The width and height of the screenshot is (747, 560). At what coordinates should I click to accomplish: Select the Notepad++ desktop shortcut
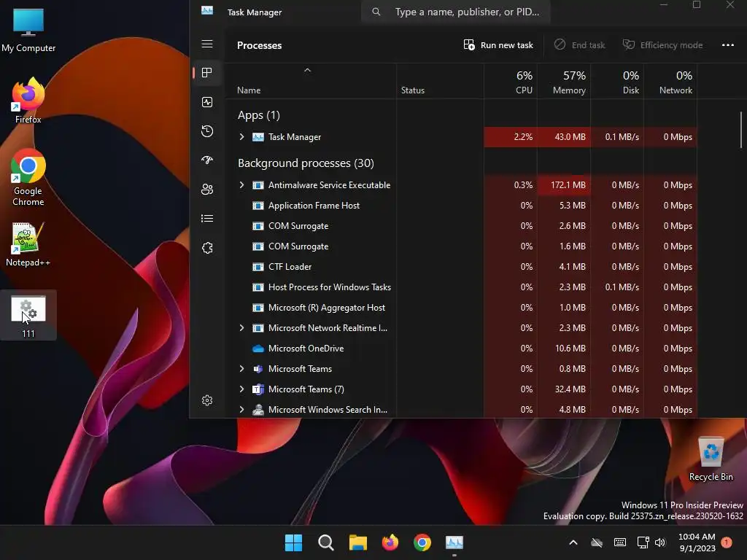pyautogui.click(x=28, y=244)
